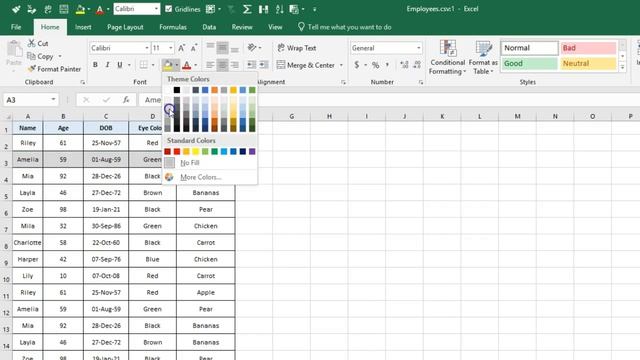
Task: Click the Decrease Indent icon
Action: point(252,64)
